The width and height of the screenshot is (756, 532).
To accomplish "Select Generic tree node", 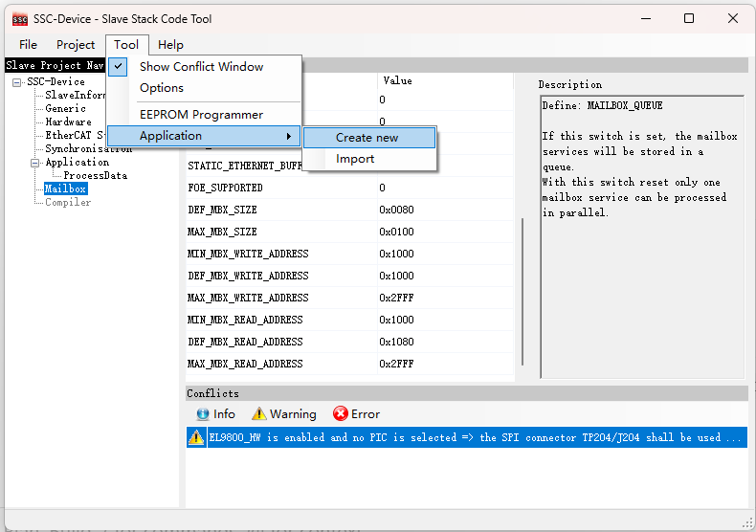I will [x=66, y=108].
